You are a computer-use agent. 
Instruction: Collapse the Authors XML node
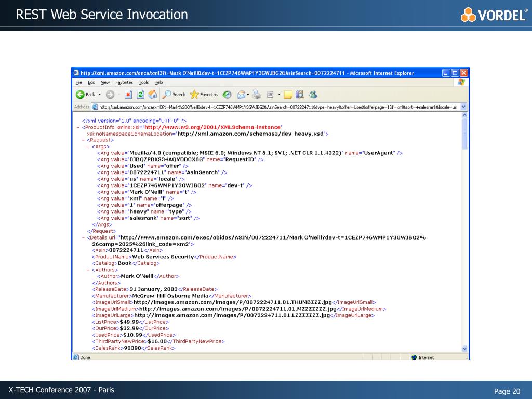pyautogui.click(x=88, y=270)
